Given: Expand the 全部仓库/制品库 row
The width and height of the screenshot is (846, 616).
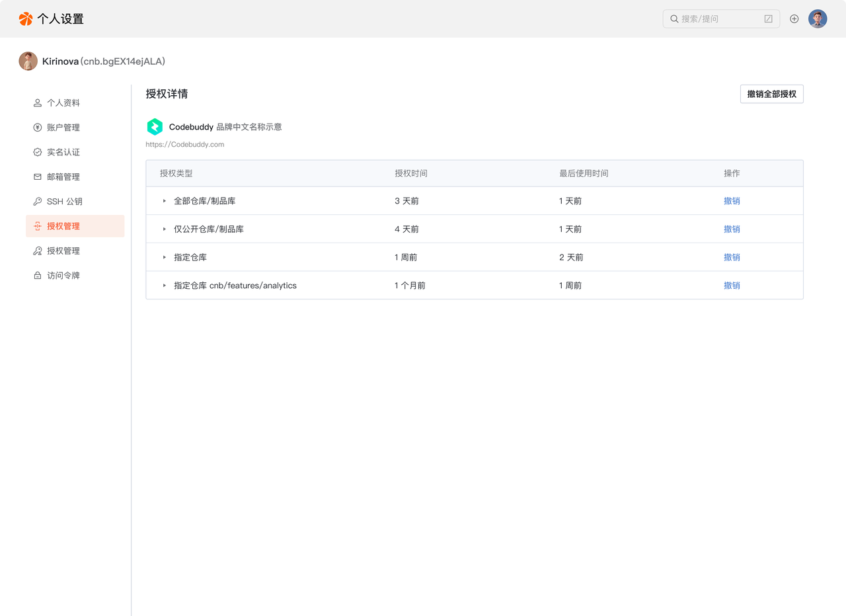Looking at the screenshot, I should [x=165, y=201].
